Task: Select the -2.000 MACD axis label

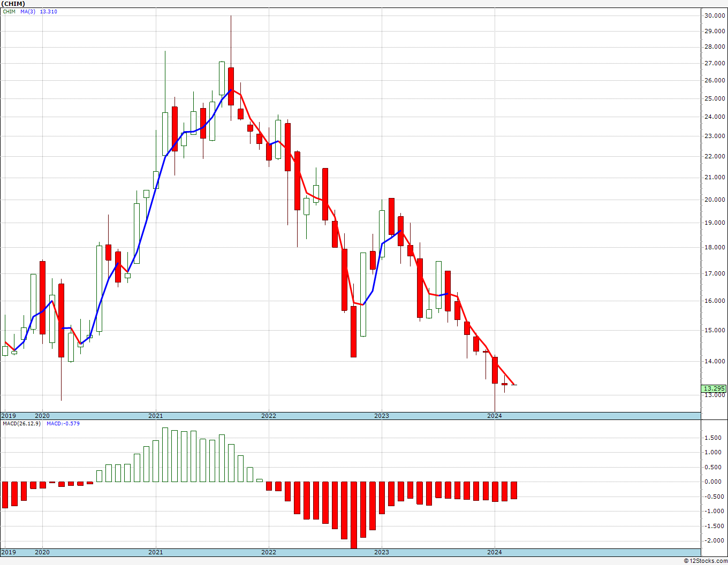Action: 714,540
